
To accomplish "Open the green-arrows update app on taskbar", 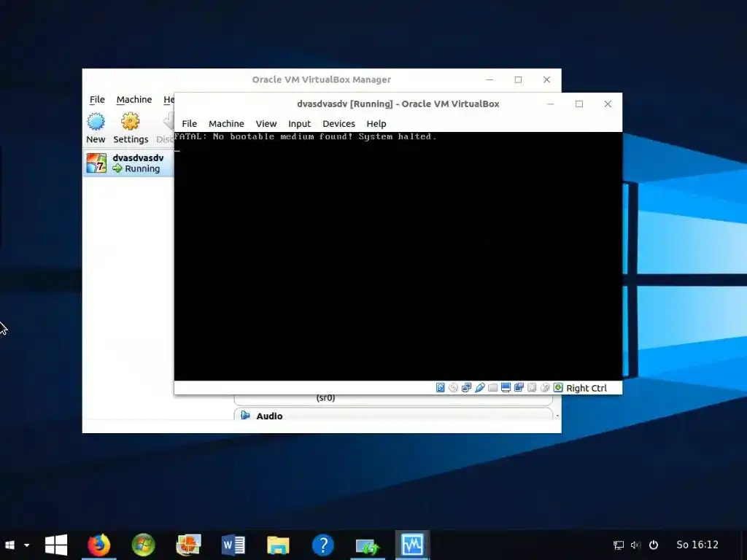I will tap(368, 545).
